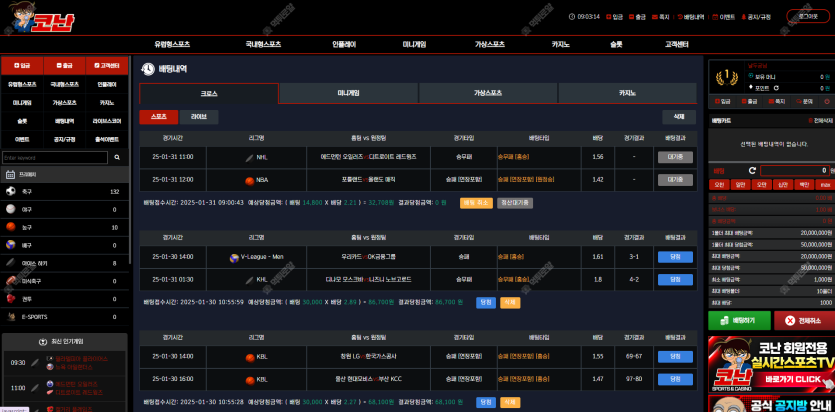Focus the Enter keyword search field

[55, 158]
